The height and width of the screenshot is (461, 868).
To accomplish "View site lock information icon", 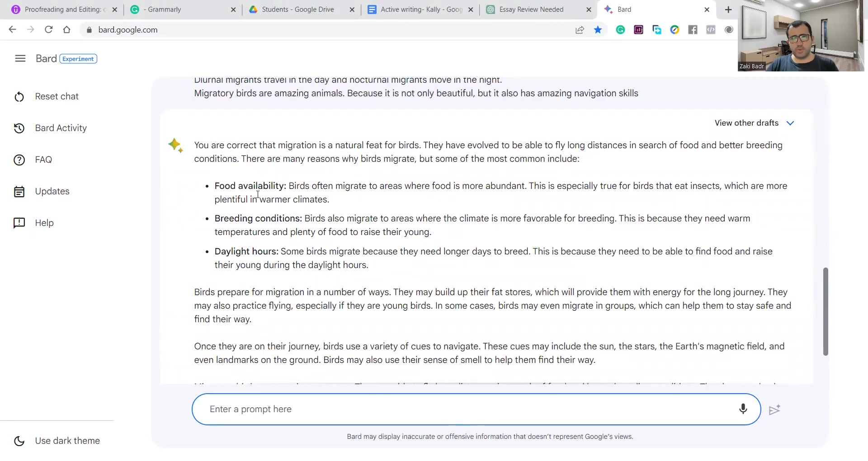I will [89, 30].
